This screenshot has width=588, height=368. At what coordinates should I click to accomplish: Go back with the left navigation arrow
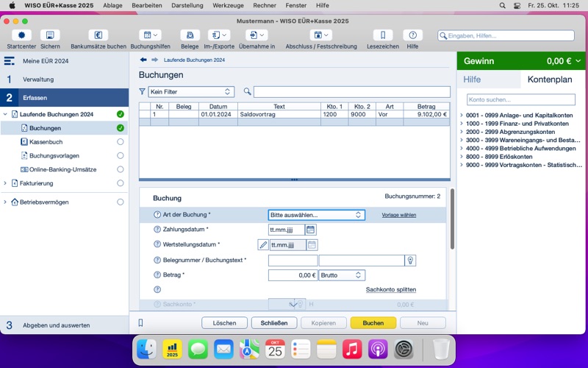(143, 60)
